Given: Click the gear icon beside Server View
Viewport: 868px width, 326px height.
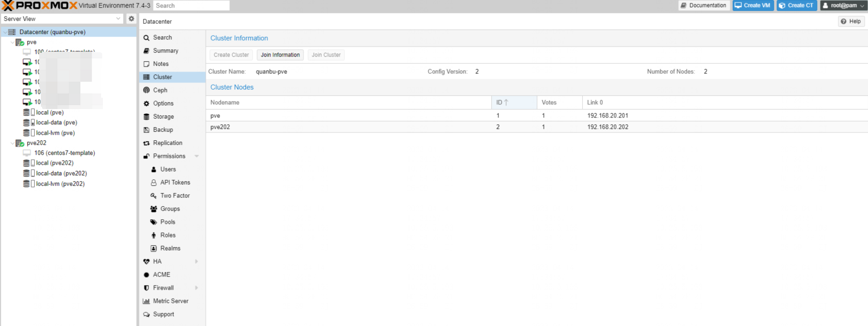Looking at the screenshot, I should pyautogui.click(x=131, y=19).
